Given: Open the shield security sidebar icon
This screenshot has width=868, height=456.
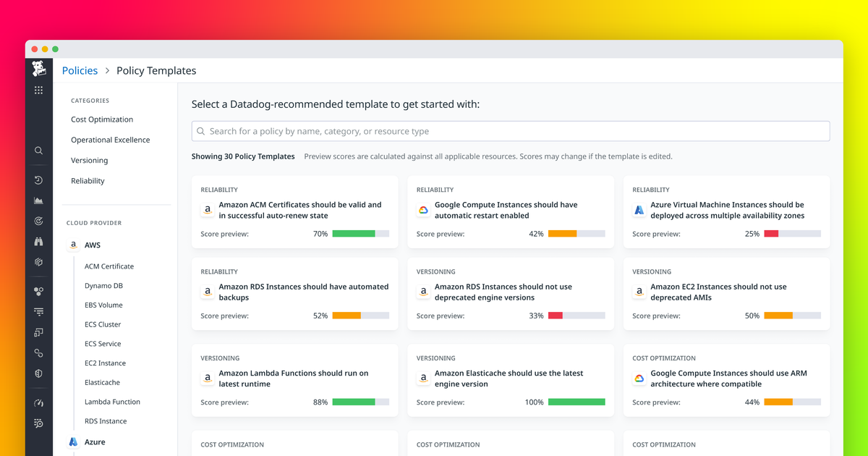Looking at the screenshot, I should click(x=39, y=373).
